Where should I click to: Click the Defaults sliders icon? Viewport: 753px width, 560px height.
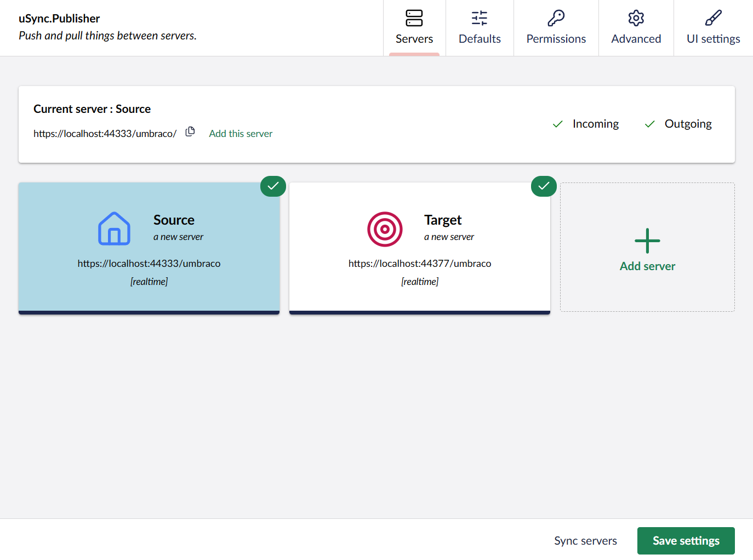click(x=479, y=18)
